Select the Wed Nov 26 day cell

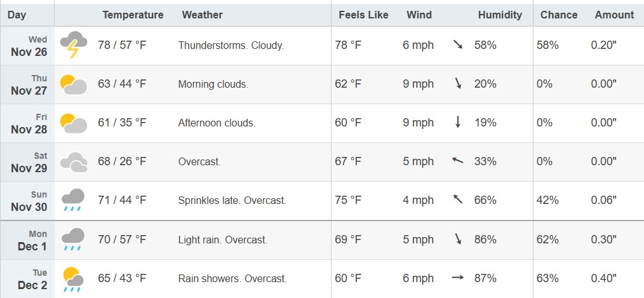click(x=29, y=45)
